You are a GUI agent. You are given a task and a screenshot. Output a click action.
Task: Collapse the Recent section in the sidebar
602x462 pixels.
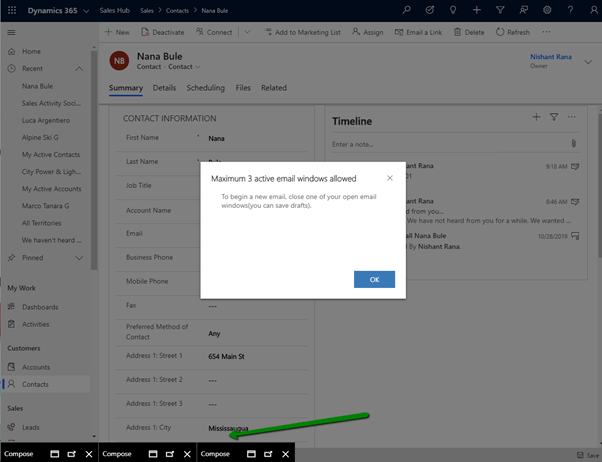tap(78, 69)
